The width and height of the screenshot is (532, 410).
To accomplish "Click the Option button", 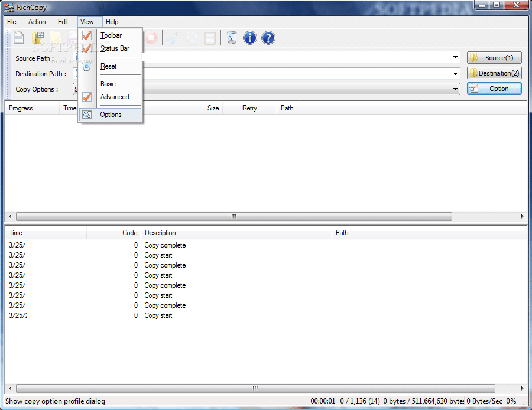I will [494, 89].
